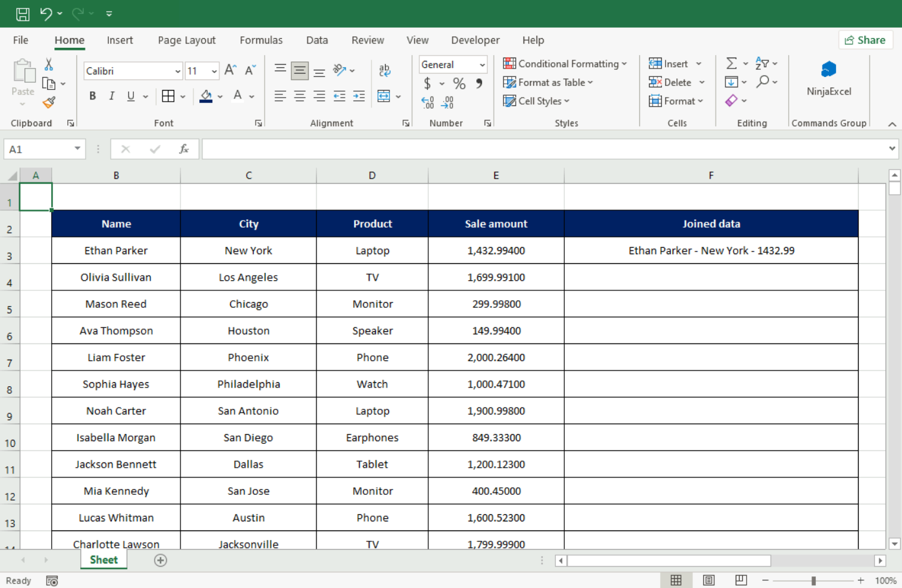902x588 pixels.
Task: Switch to the Developer tab
Action: [475, 40]
